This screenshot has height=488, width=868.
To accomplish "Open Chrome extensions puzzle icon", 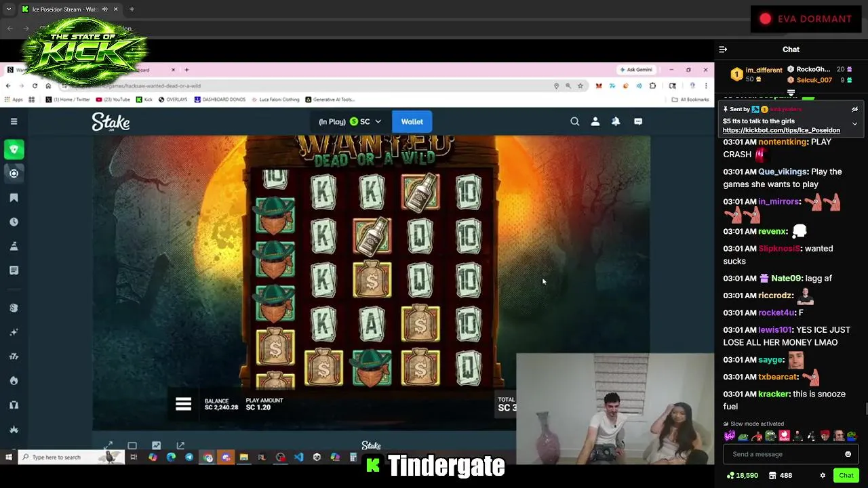I will pos(652,86).
